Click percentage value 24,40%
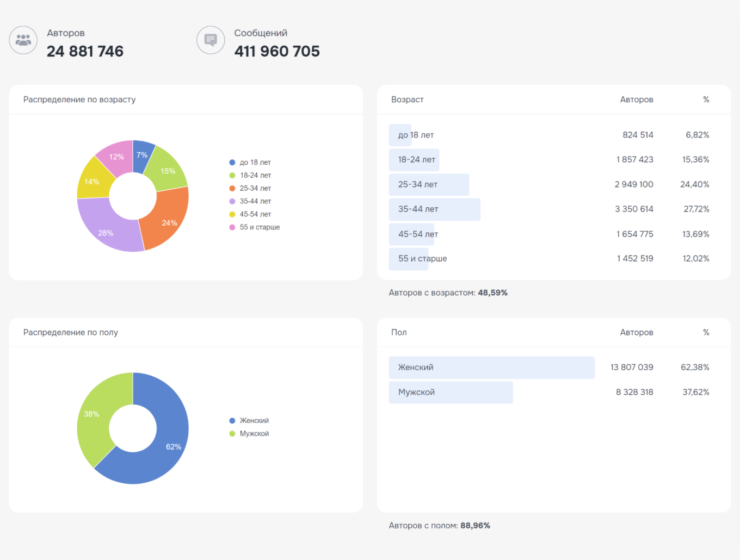The height and width of the screenshot is (560, 740). point(695,184)
